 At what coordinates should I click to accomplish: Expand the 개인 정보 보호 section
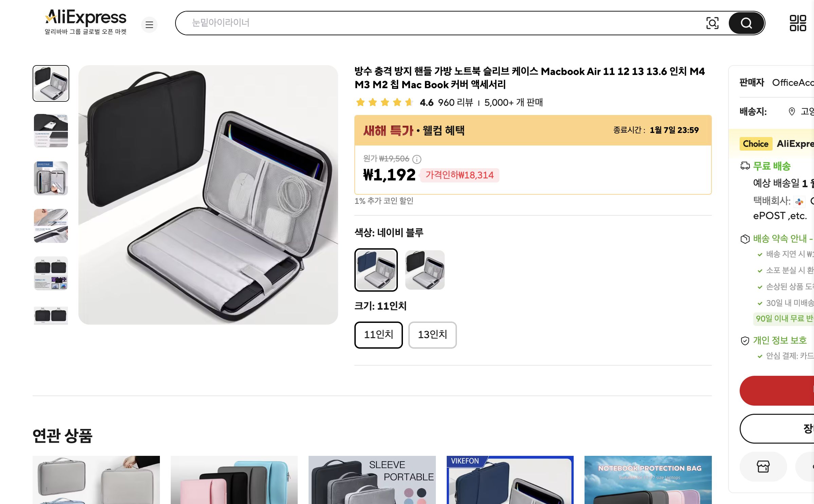pyautogui.click(x=780, y=340)
